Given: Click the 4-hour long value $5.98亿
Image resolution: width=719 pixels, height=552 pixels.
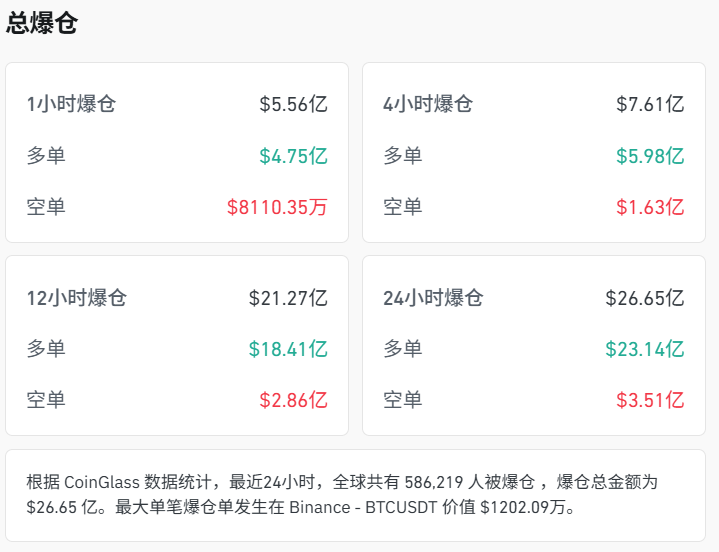Looking at the screenshot, I should pyautogui.click(x=650, y=156).
